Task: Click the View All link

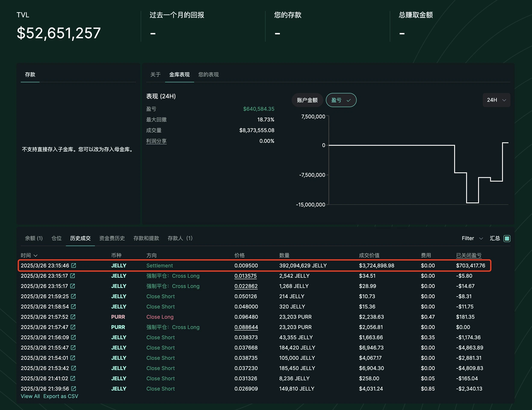Action: [30, 396]
